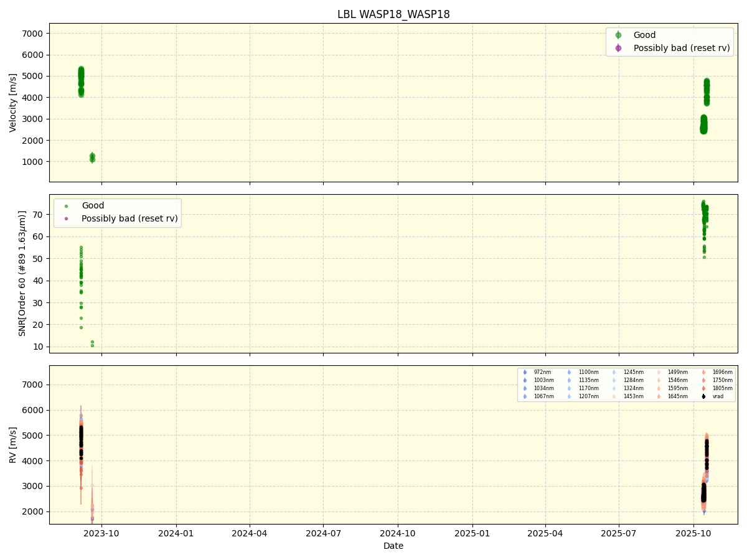Select the 1100nm legend entry
Screen dimensions: 747x560
click(588, 372)
